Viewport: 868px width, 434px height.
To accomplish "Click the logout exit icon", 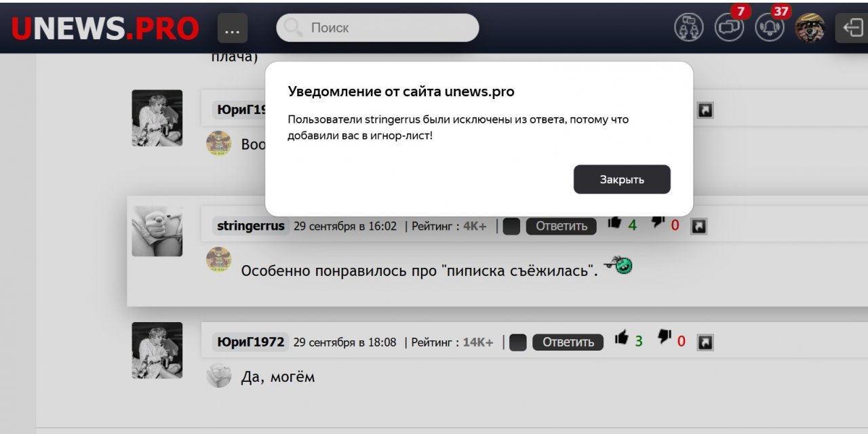I will point(852,28).
